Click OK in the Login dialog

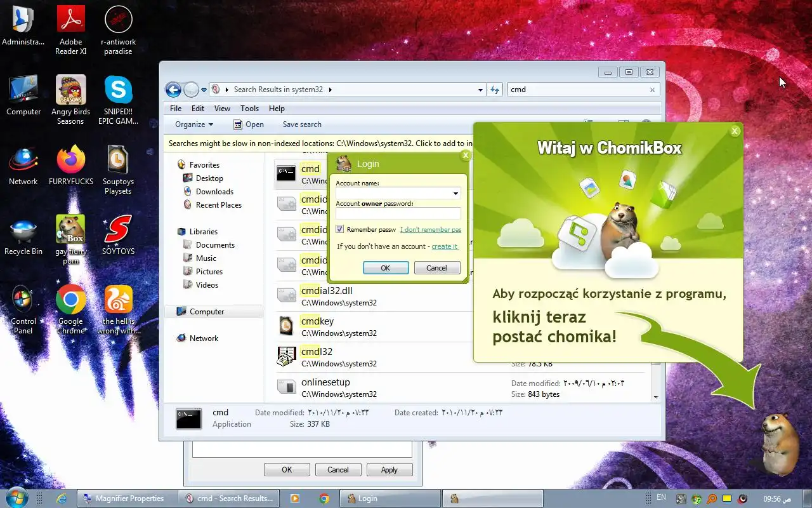[386, 268]
